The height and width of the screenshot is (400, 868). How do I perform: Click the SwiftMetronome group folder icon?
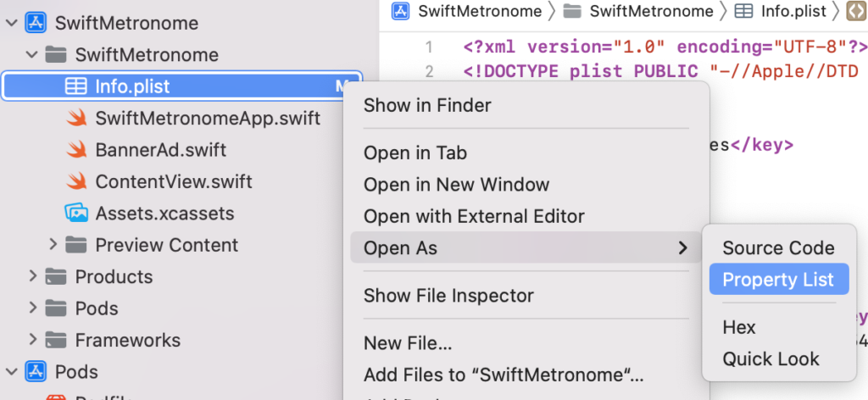(55, 55)
